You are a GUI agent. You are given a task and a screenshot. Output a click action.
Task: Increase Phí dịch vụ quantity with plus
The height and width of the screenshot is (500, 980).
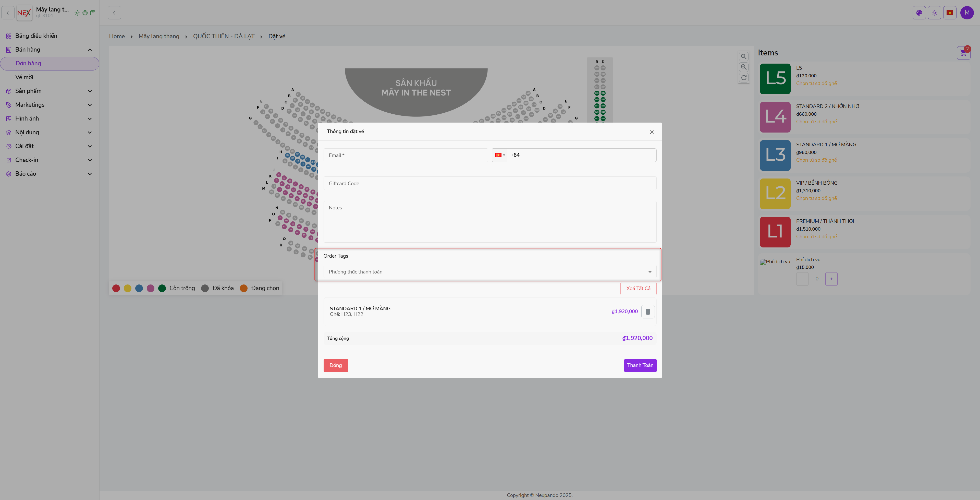831,279
